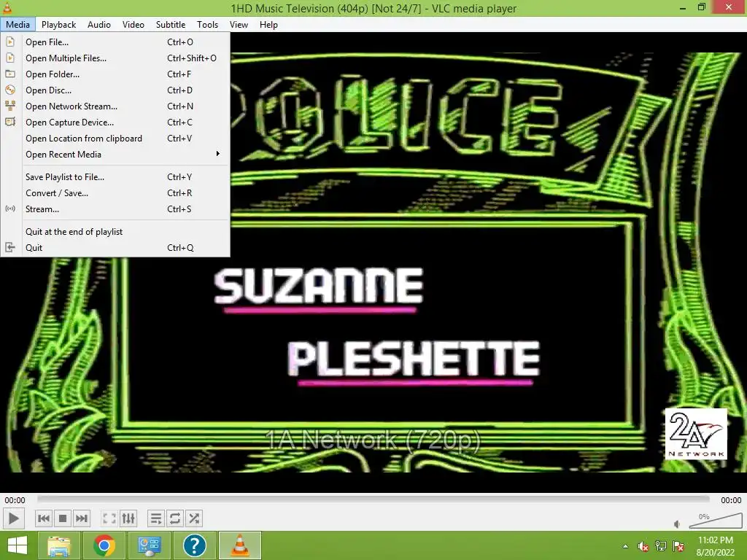Click the Open File icon in menu
747x560 pixels.
[10, 42]
